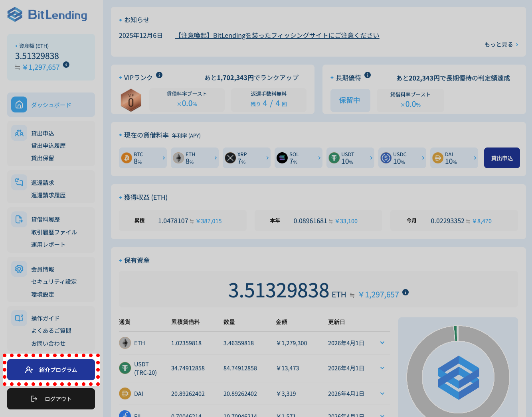Screen dimensions: 532x417
Task: Open よくあるご質問 menu item
Action: click(x=51, y=331)
